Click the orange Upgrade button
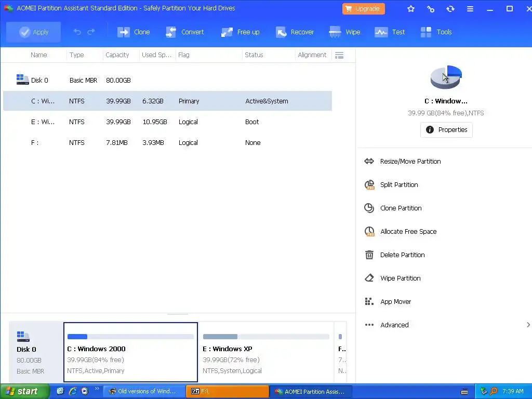 (x=363, y=8)
